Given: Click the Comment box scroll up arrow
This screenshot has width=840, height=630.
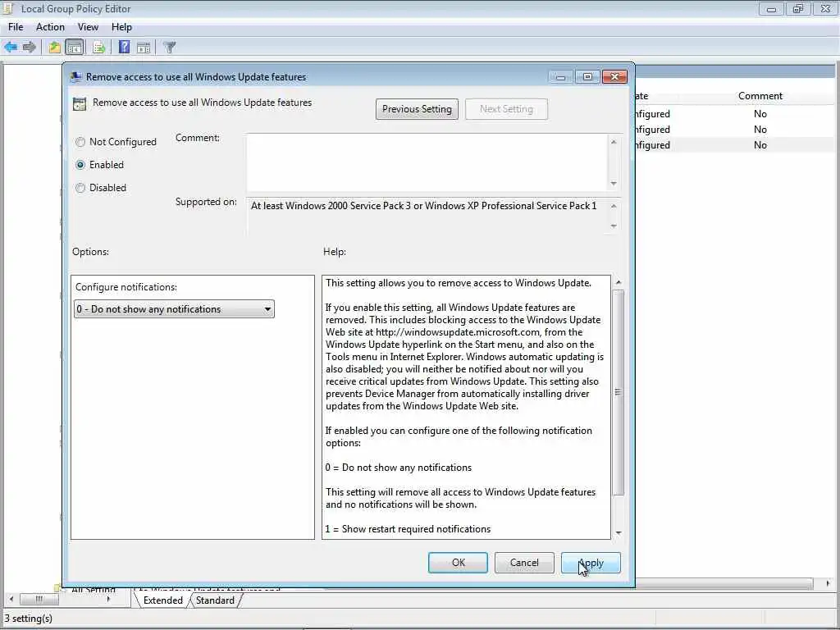Looking at the screenshot, I should (x=614, y=142).
